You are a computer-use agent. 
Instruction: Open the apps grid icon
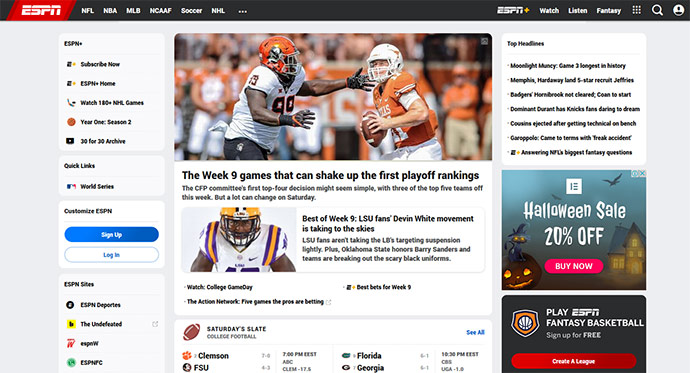(x=636, y=10)
